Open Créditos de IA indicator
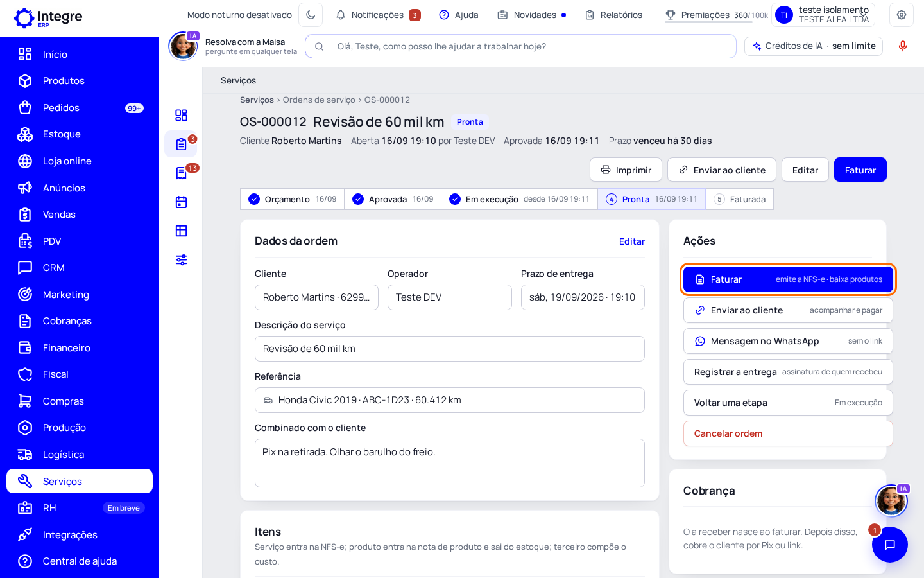This screenshot has height=578, width=924. [x=814, y=46]
